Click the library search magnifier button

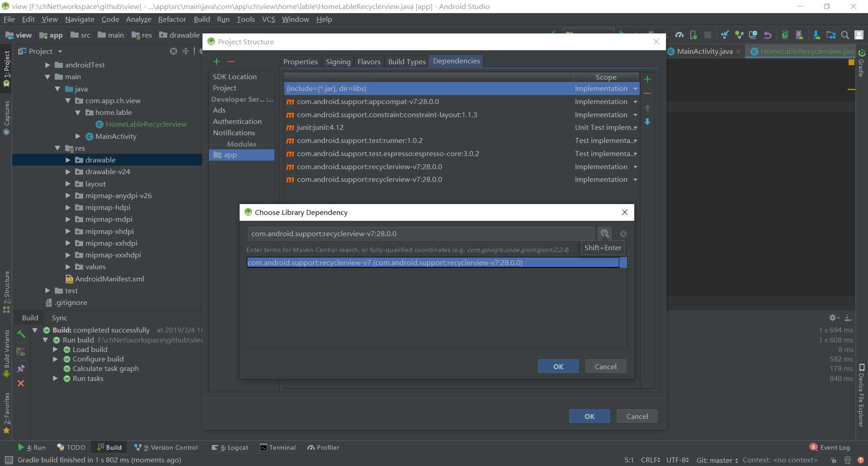click(x=604, y=234)
